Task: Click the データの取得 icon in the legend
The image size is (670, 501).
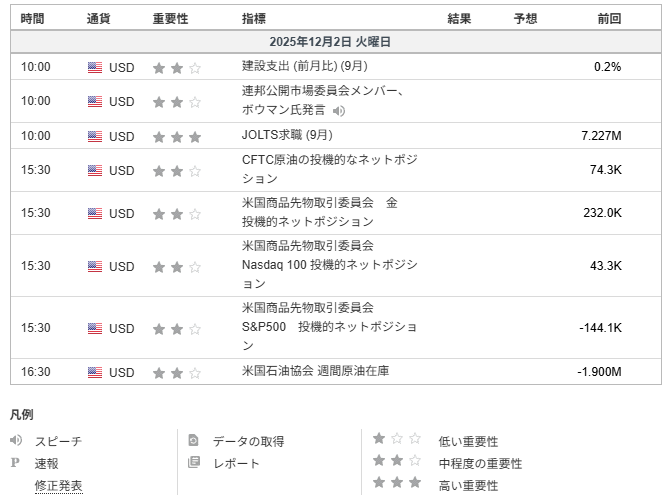Action: [x=194, y=440]
